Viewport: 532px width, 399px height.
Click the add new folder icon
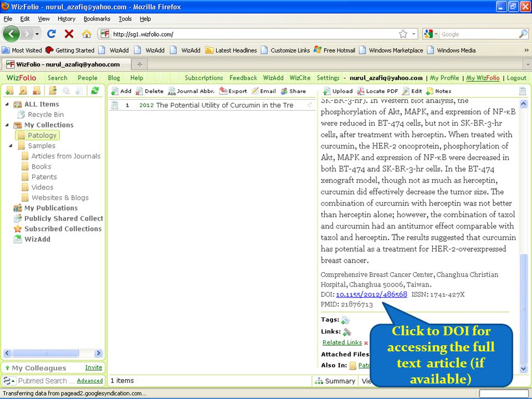tap(9, 90)
